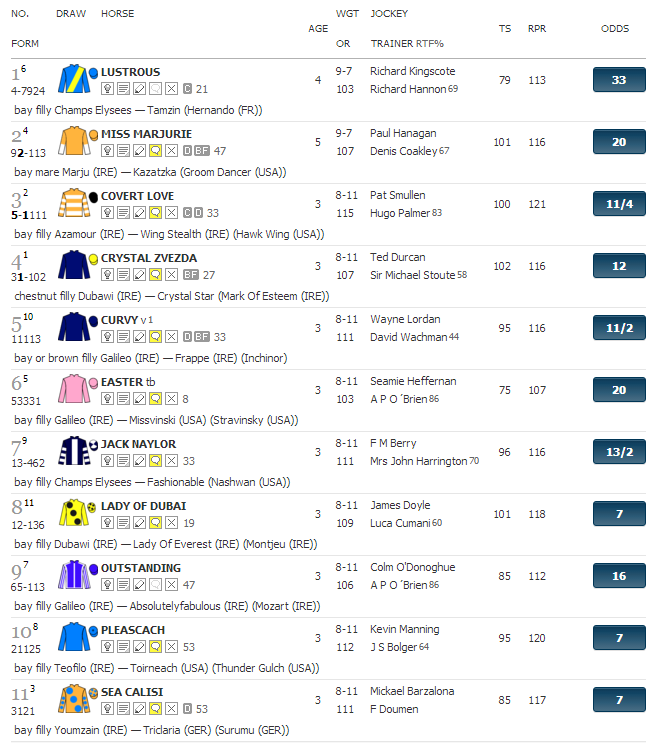Screen dimensions: 655x743
Task: Select the 11/4 odds button for Covert Love
Action: coord(619,204)
